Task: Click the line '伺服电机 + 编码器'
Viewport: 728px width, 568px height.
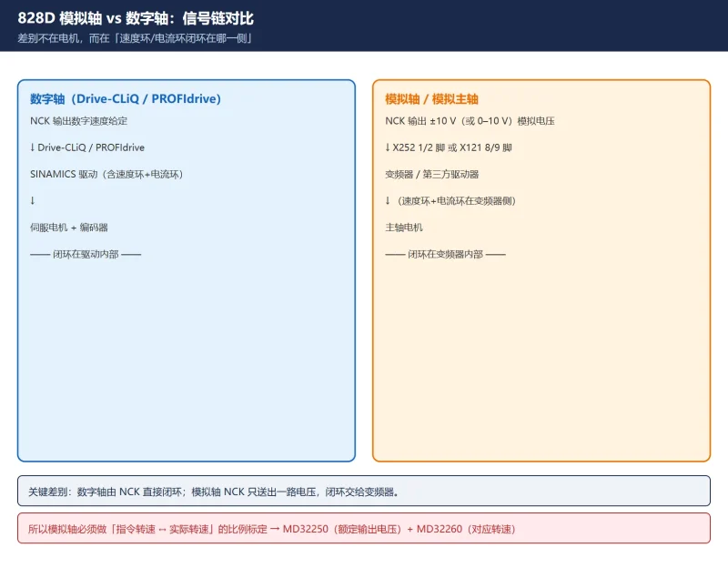Action: point(69,228)
